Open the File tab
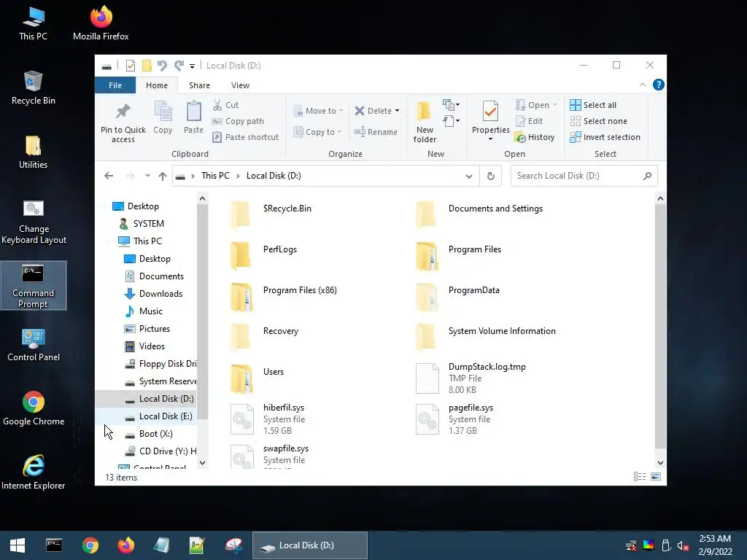Screen dimensions: 747x560 coord(115,85)
